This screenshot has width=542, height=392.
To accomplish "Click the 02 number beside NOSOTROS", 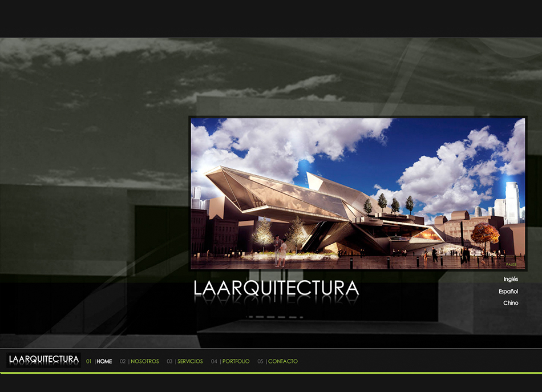I will 123,361.
